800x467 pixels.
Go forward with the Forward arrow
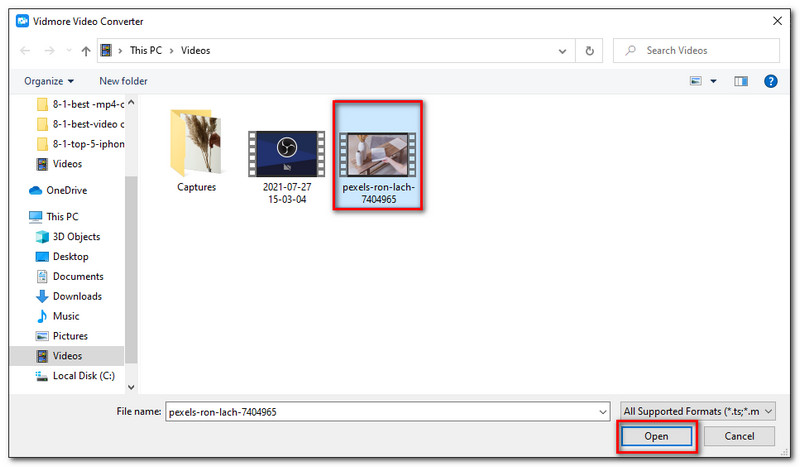click(x=49, y=51)
